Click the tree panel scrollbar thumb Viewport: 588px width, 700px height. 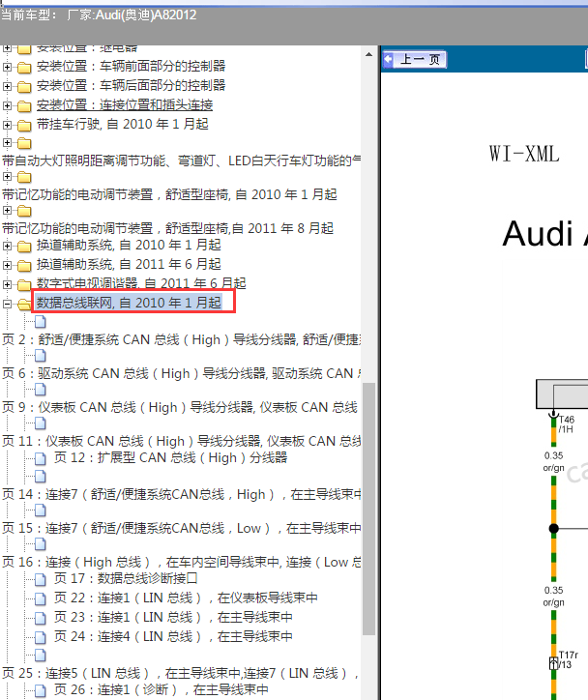368,509
